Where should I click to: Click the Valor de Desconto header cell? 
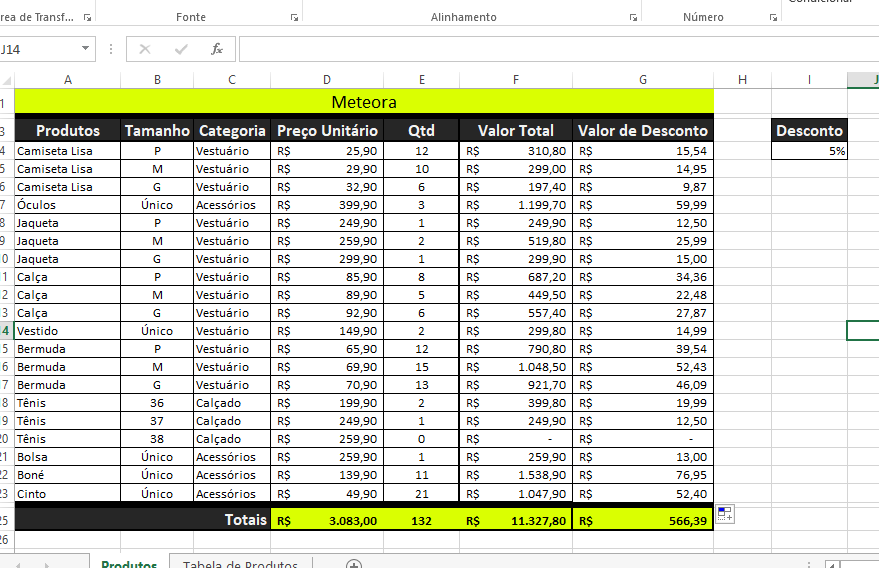click(x=643, y=131)
